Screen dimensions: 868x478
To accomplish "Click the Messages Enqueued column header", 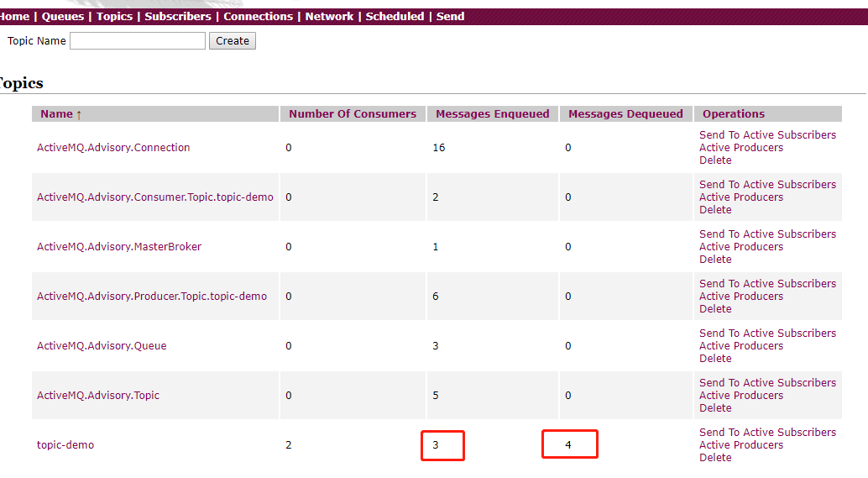I will (493, 114).
